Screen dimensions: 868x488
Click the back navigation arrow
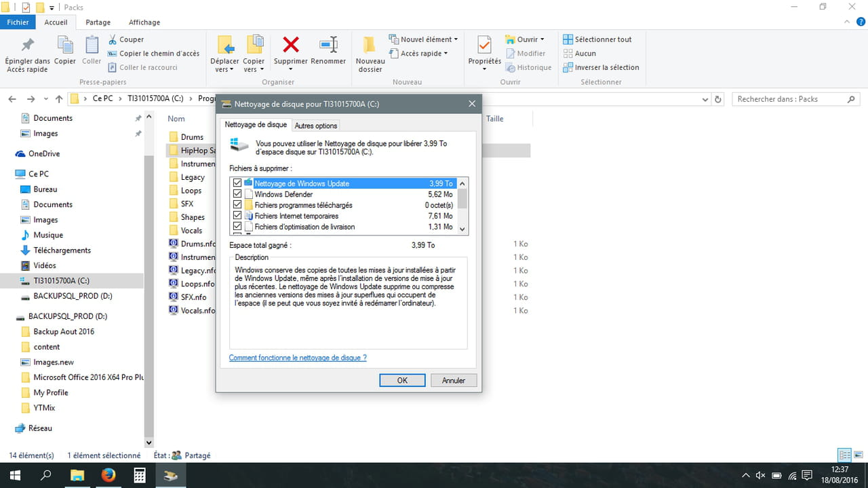point(12,99)
